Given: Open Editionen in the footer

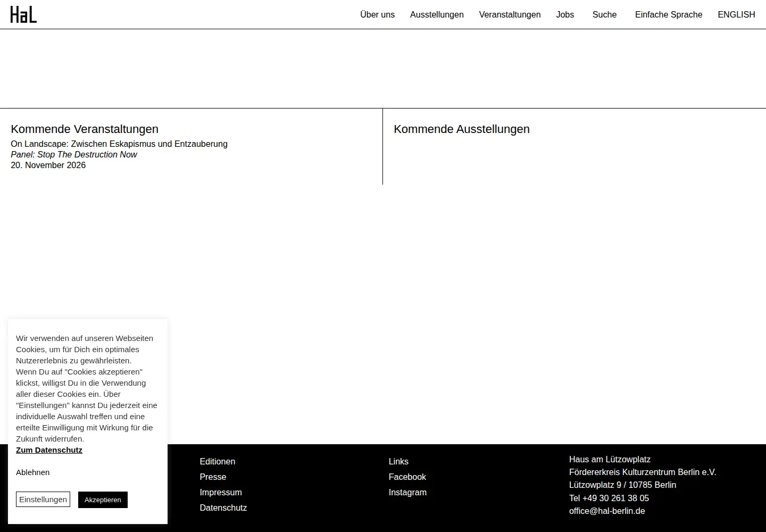Looking at the screenshot, I should (218, 462).
